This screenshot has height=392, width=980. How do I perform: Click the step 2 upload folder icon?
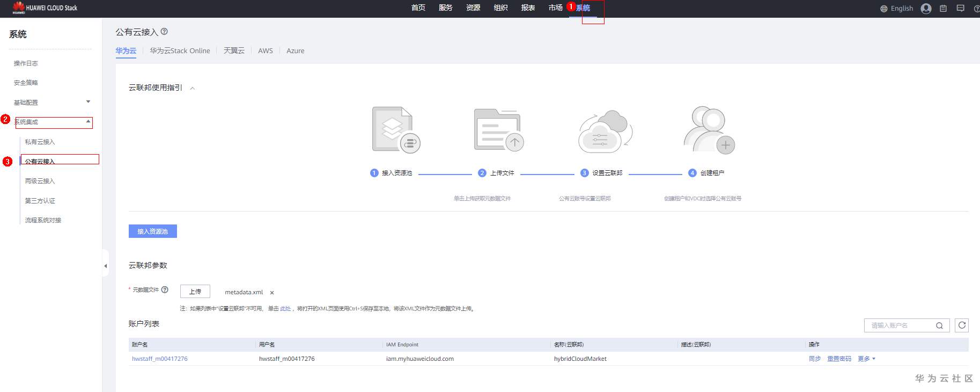pyautogui.click(x=499, y=130)
